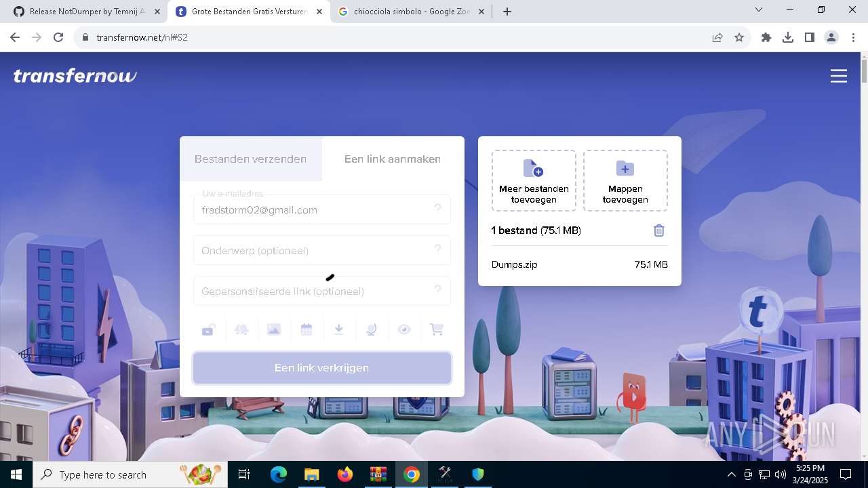
Task: Click Chrome icon on taskbar
Action: [412, 474]
